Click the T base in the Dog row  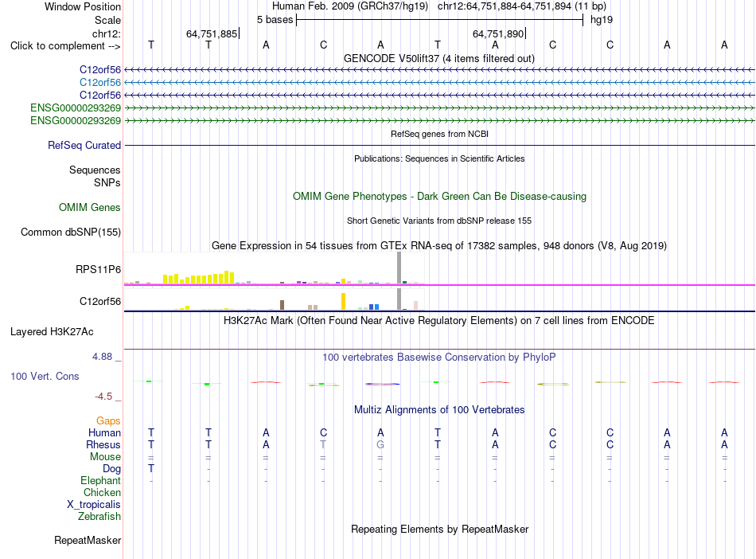pos(151,468)
